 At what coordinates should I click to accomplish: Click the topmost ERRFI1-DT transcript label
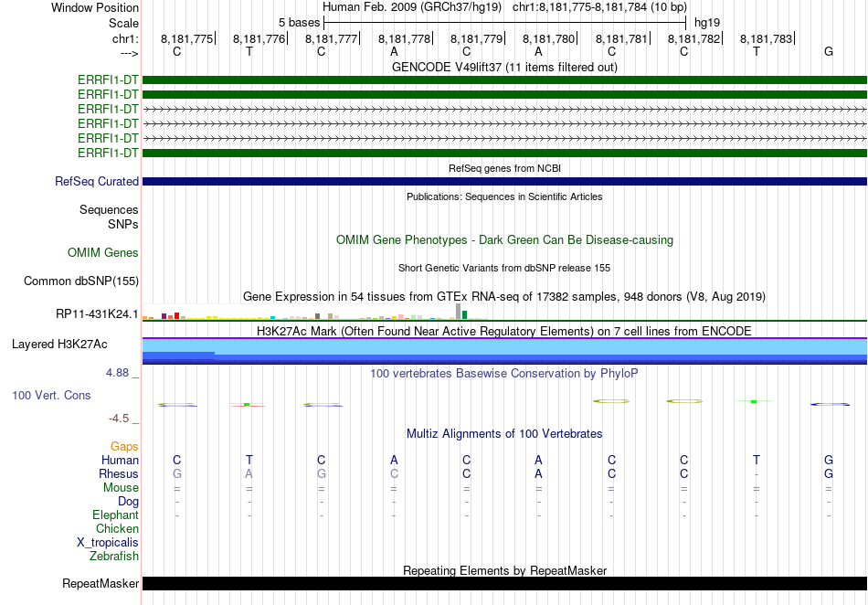click(108, 80)
